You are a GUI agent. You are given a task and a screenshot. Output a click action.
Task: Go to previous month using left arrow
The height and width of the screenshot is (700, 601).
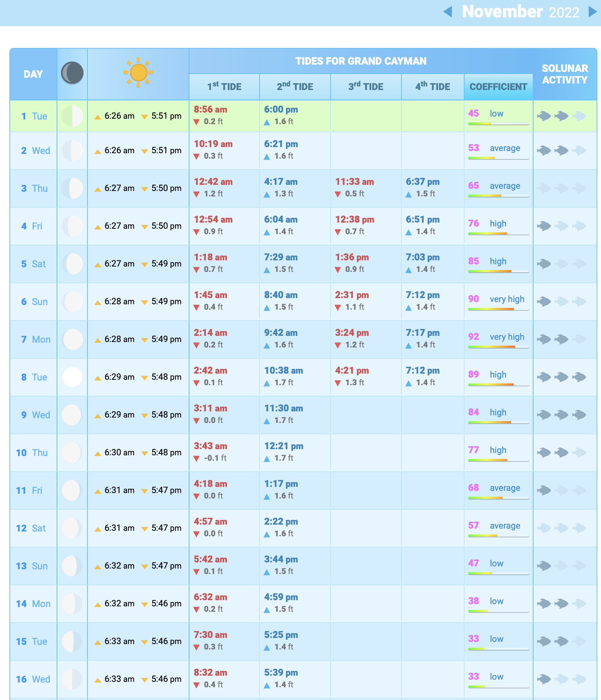coord(448,12)
